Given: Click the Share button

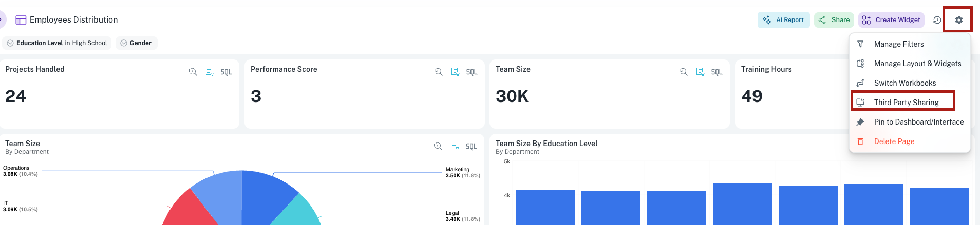Looking at the screenshot, I should tap(834, 20).
